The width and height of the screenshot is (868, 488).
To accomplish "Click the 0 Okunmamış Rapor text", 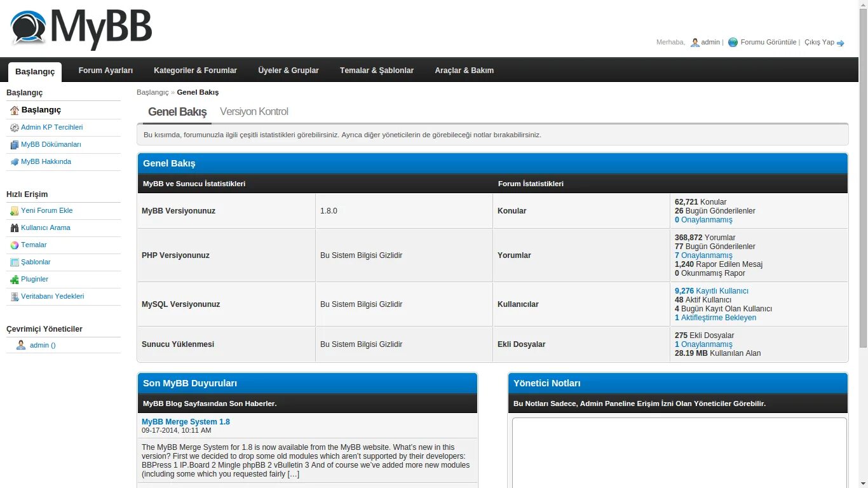I will click(710, 273).
